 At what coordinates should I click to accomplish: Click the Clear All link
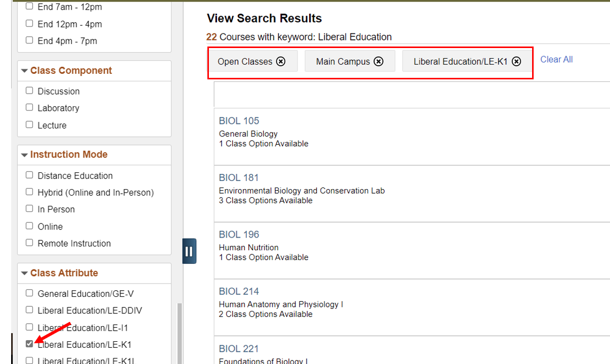[556, 59]
